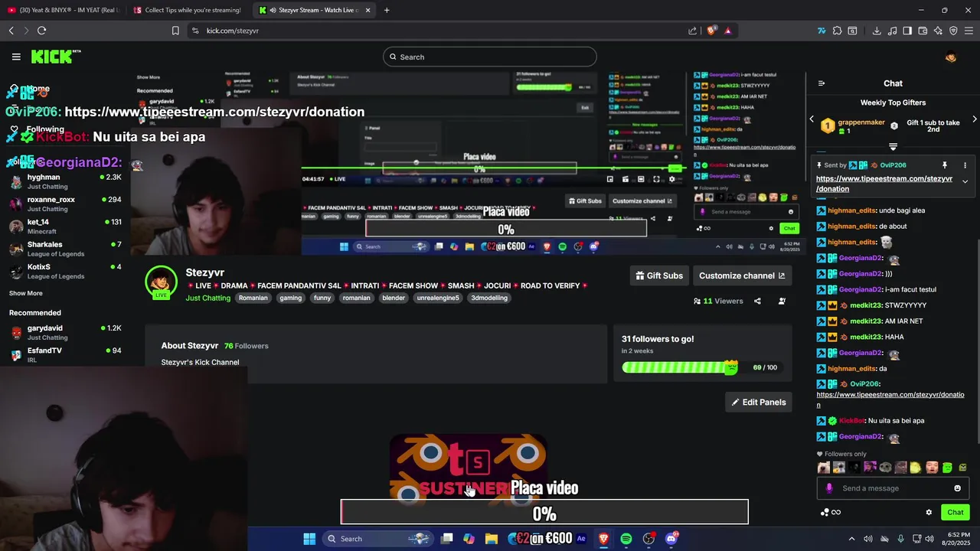Collapse the top gifters section handle

(893, 146)
